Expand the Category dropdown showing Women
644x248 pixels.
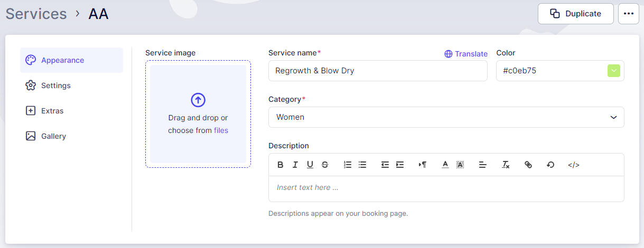click(x=446, y=117)
